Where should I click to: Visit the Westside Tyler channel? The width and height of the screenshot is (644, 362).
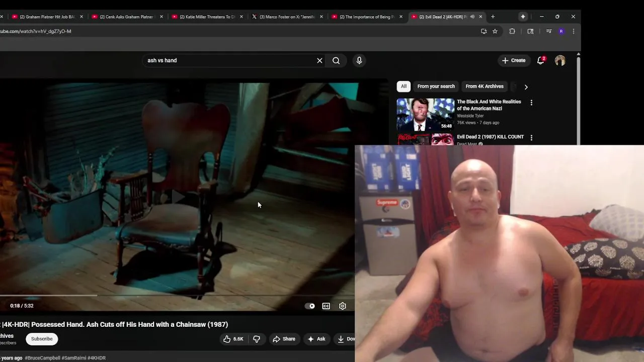(470, 116)
